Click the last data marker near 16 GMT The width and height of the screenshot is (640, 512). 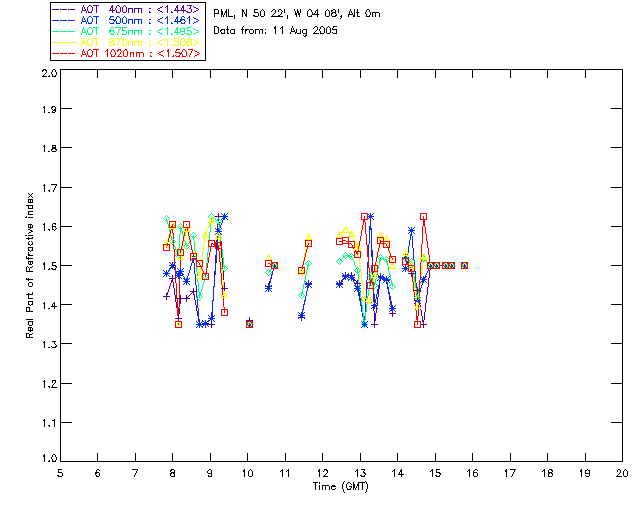(465, 266)
